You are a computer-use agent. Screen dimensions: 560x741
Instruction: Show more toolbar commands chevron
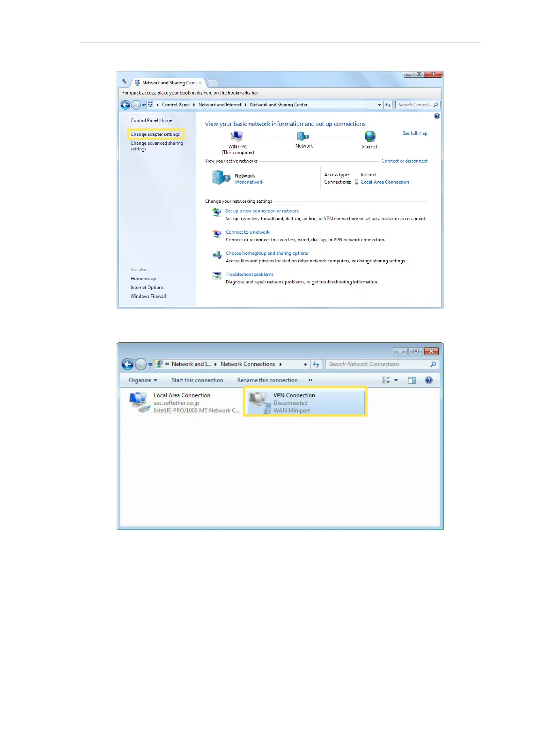pos(310,380)
